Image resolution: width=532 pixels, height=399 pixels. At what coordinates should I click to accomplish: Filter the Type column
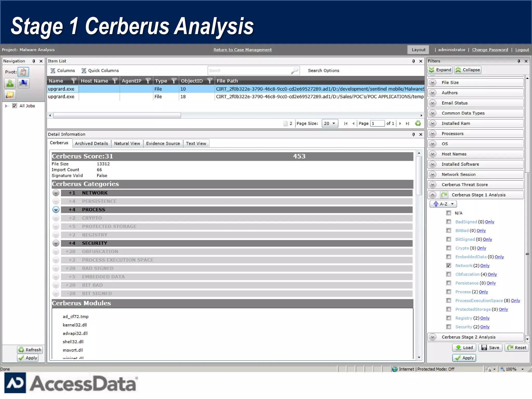[x=174, y=81]
